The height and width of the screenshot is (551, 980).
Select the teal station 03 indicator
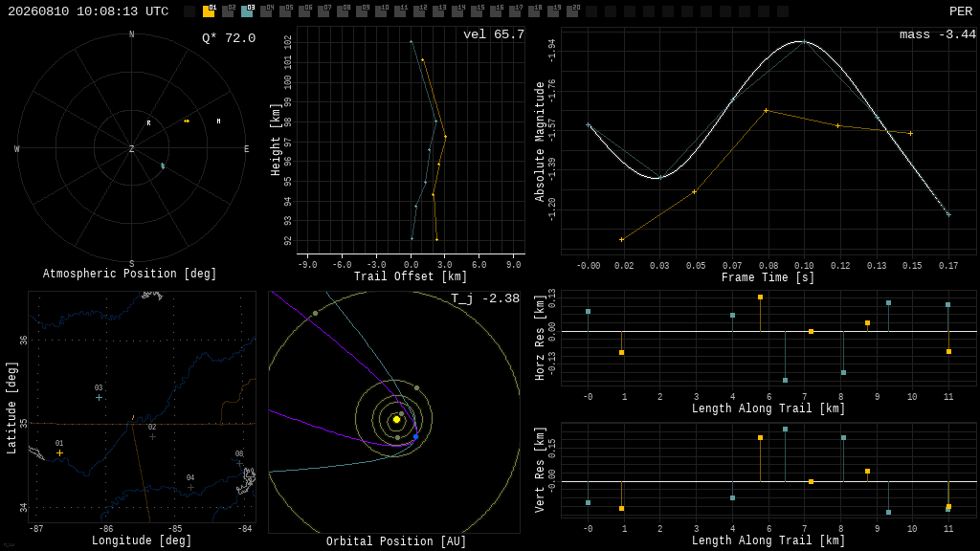[x=247, y=11]
